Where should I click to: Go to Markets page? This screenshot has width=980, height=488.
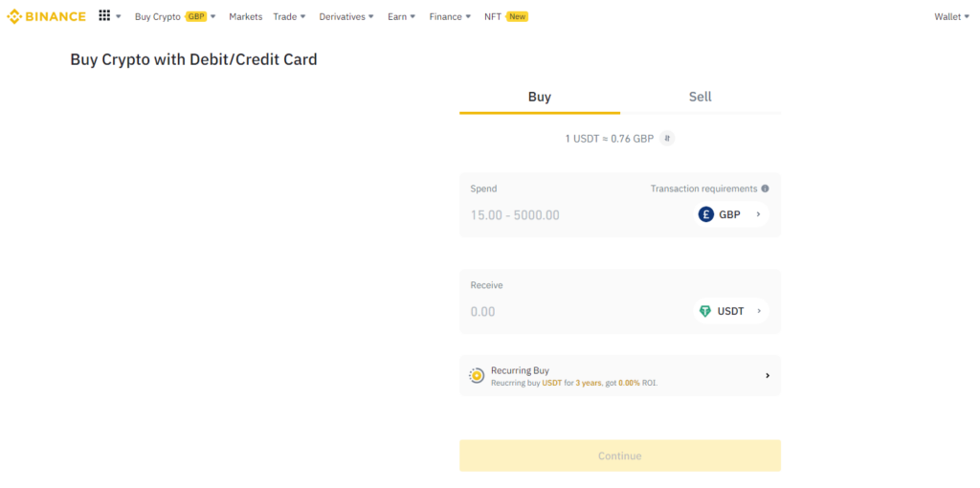click(245, 17)
